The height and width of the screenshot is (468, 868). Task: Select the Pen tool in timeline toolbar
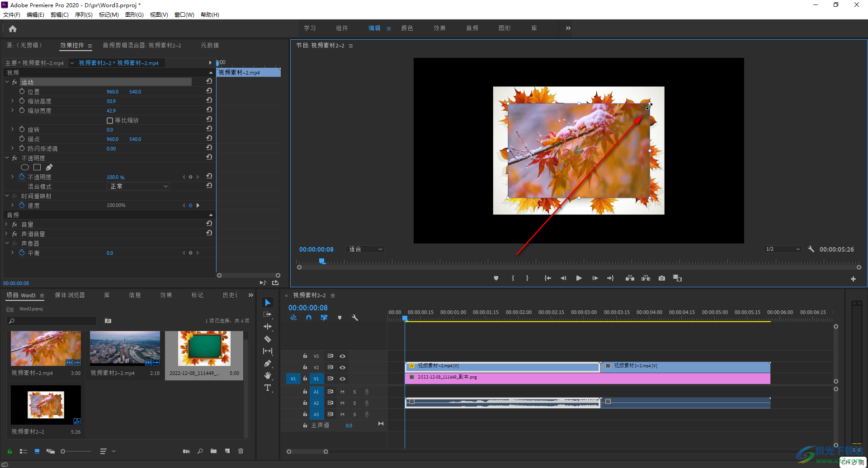click(x=268, y=363)
